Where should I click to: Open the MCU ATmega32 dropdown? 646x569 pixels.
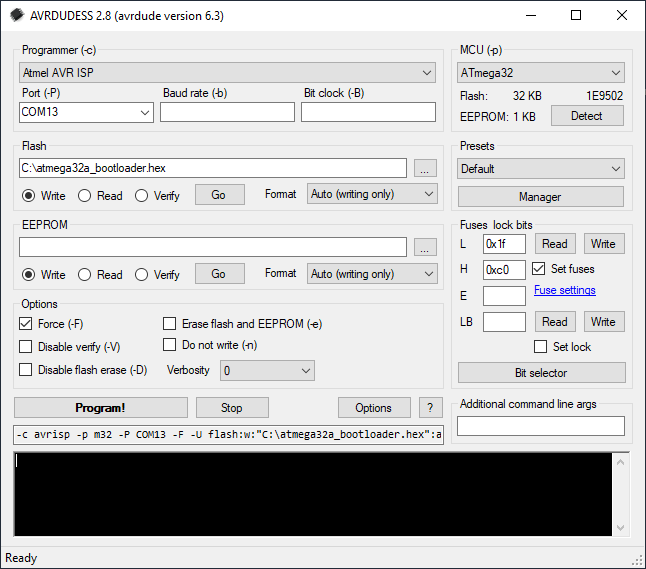[541, 73]
